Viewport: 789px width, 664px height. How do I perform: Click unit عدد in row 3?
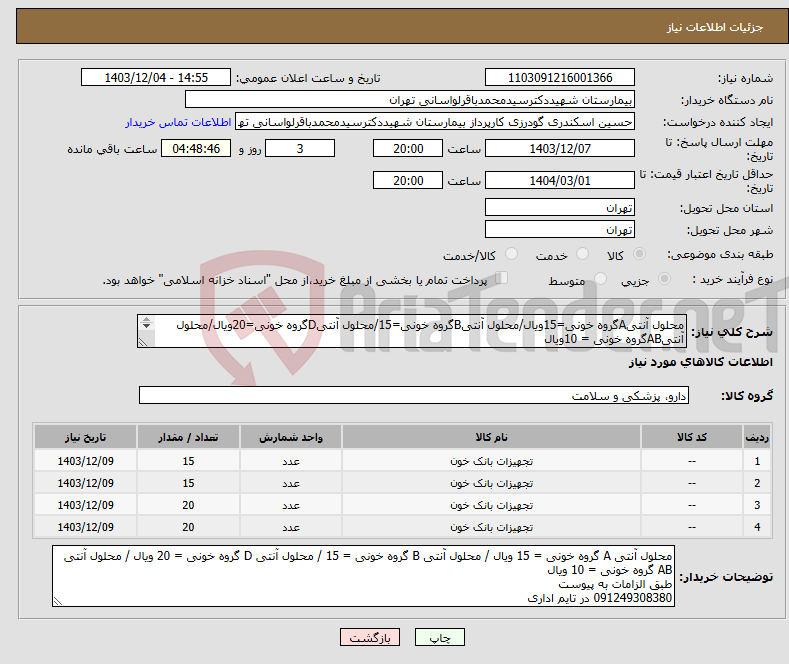(x=291, y=505)
